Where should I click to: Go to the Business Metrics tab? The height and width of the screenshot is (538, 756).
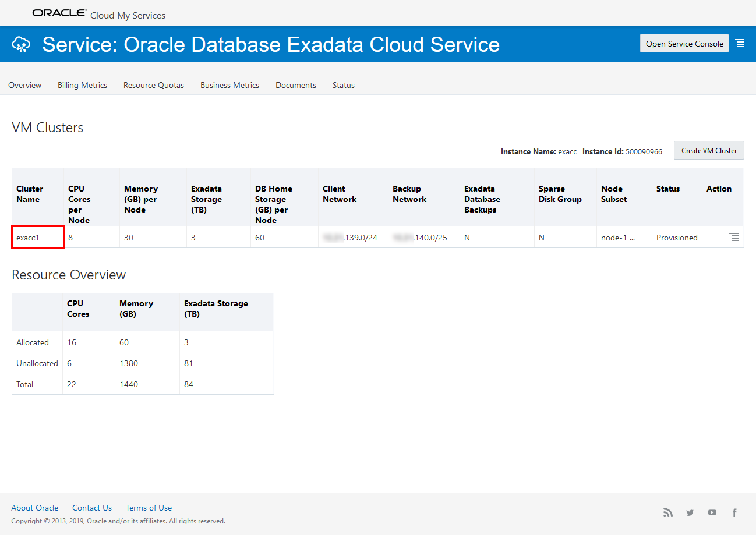(x=229, y=85)
